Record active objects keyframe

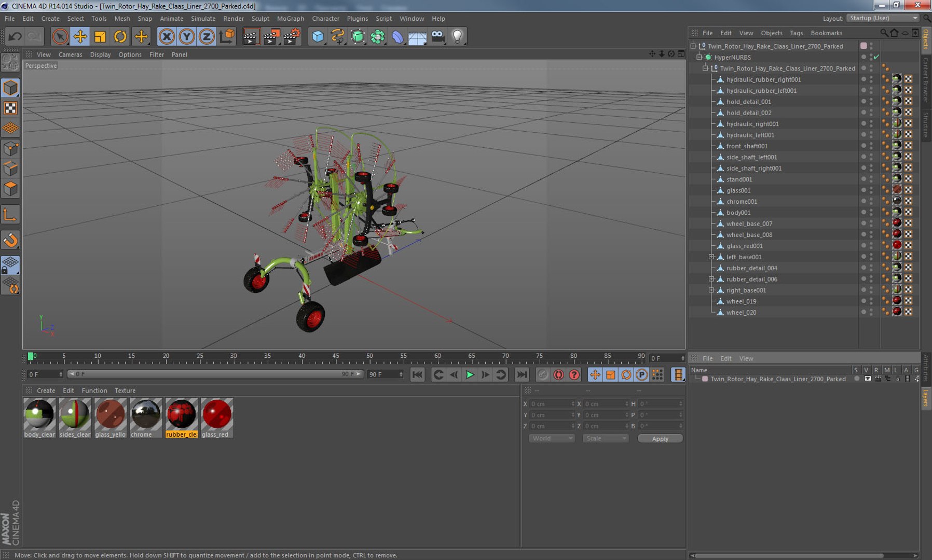click(543, 374)
